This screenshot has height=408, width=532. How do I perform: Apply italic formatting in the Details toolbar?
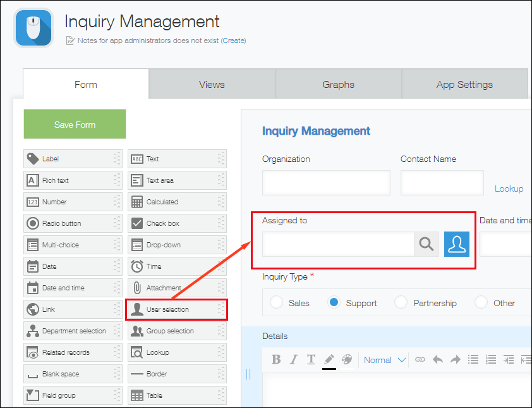click(293, 359)
